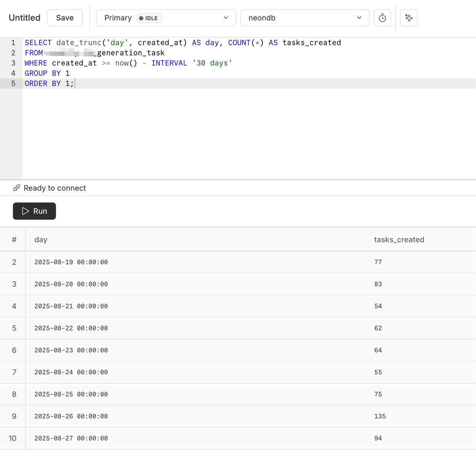Click line number 3 in the gutter
This screenshot has height=456, width=476.
coord(13,63)
